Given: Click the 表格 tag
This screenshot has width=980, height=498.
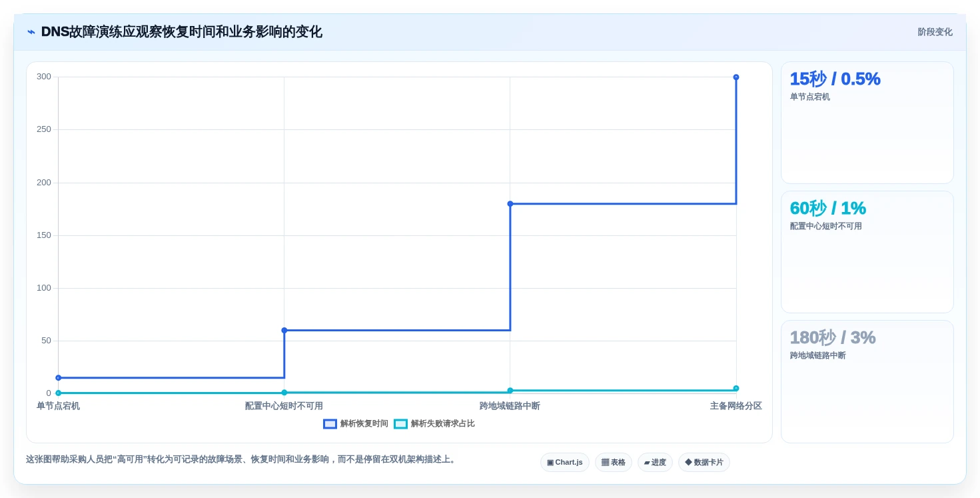Looking at the screenshot, I should click(x=614, y=462).
